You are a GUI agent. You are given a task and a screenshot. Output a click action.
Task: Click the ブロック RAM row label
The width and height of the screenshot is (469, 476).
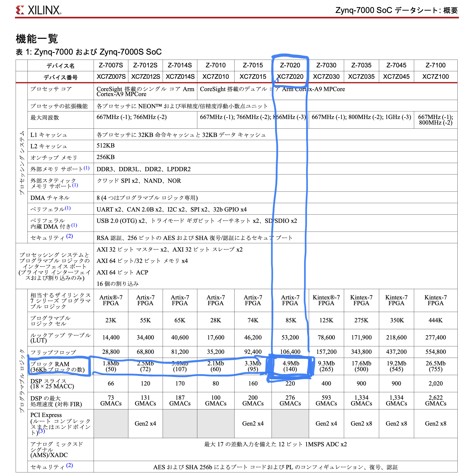(57, 367)
